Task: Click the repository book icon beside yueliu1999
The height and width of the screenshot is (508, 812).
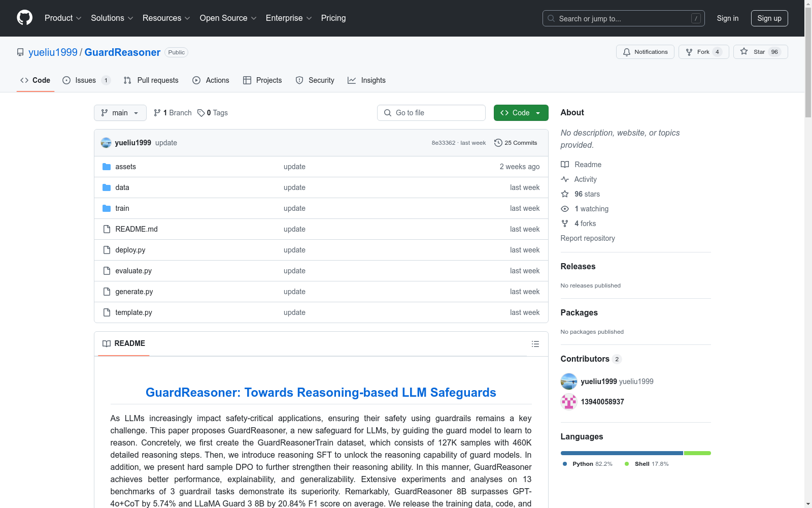Action: point(20,52)
